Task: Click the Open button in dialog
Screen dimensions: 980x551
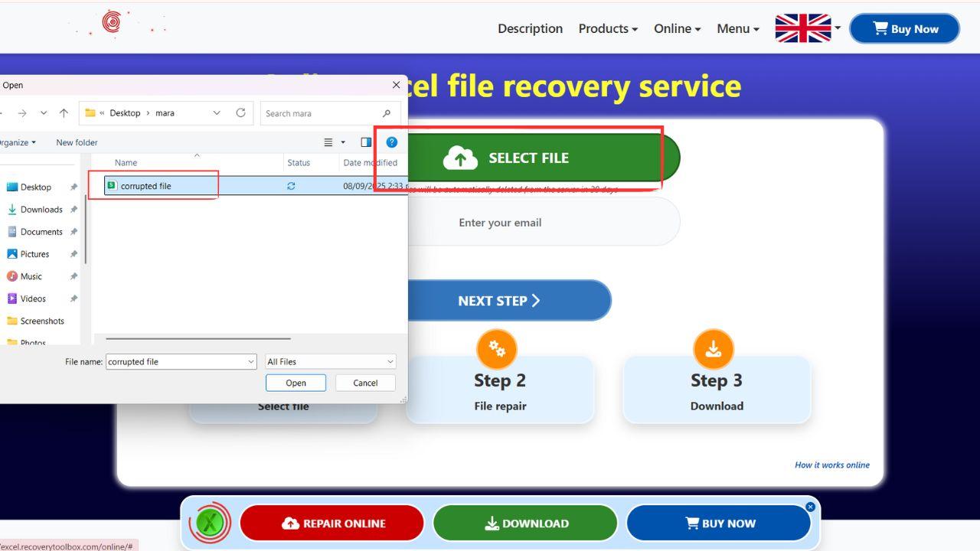Action: pos(296,383)
